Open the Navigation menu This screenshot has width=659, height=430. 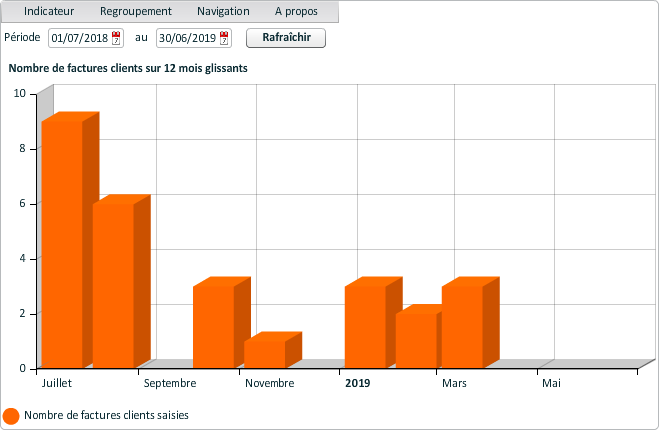click(x=223, y=11)
